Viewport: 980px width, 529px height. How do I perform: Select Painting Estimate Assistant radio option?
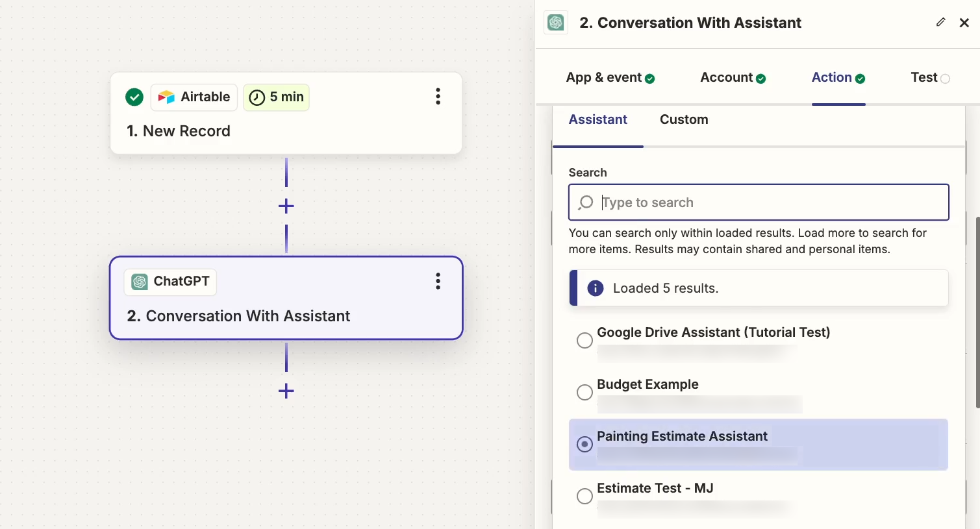pyautogui.click(x=584, y=444)
